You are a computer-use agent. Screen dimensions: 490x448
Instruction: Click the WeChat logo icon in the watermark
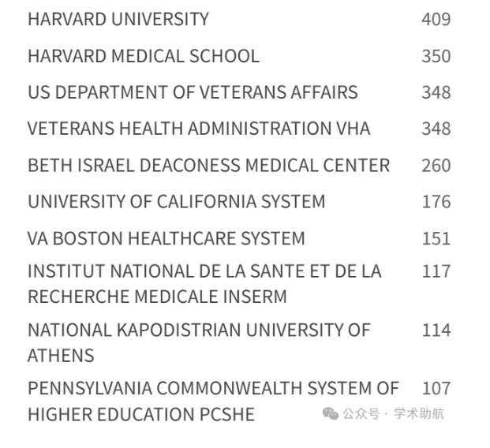click(331, 413)
